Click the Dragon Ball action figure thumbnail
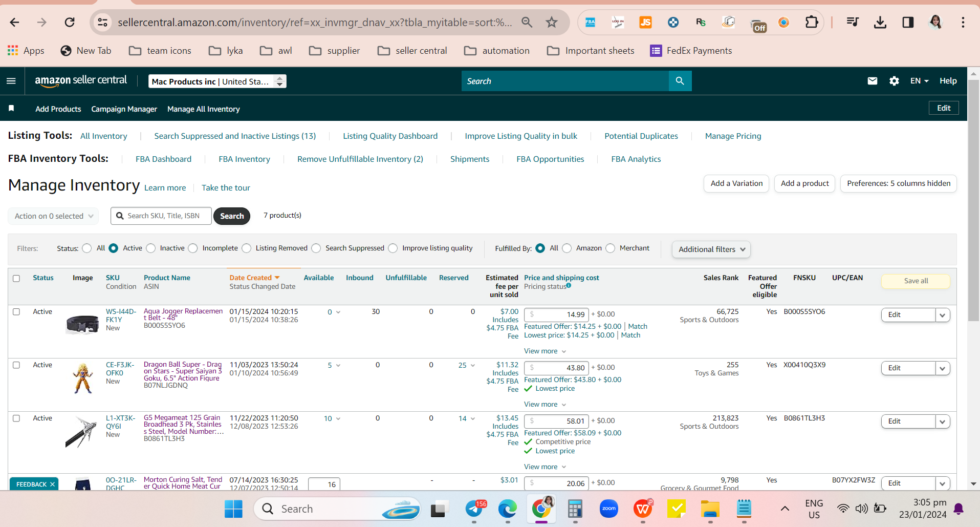Screen dimensions: 980x527 pyautogui.click(x=82, y=378)
